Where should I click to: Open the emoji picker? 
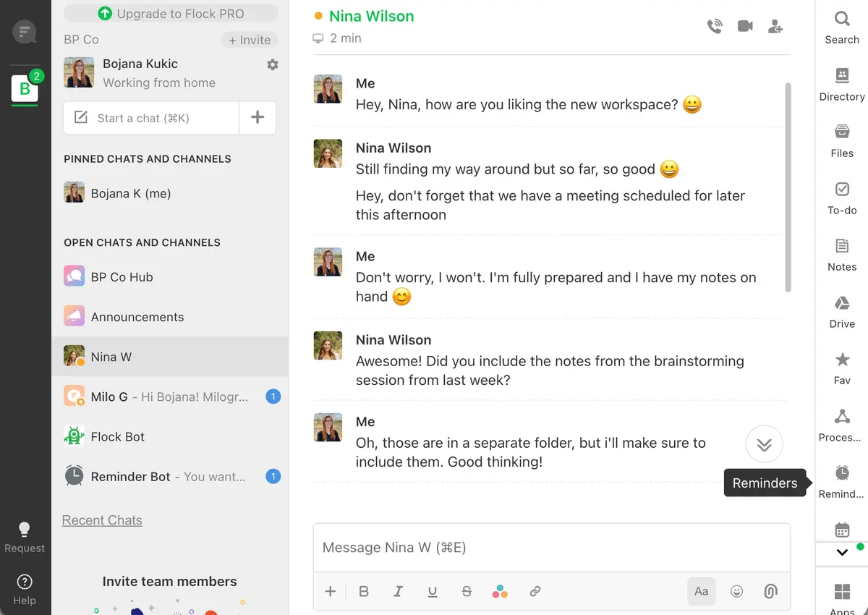coord(737,591)
